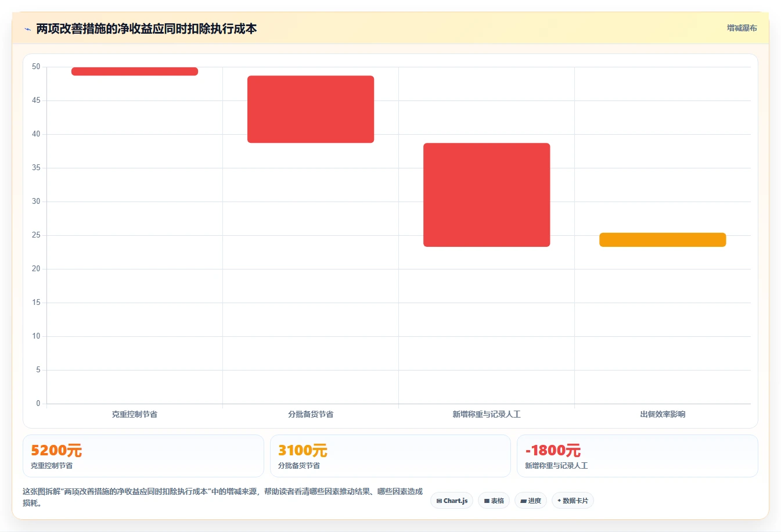Select the 数据卡片 tag chip

tap(573, 501)
